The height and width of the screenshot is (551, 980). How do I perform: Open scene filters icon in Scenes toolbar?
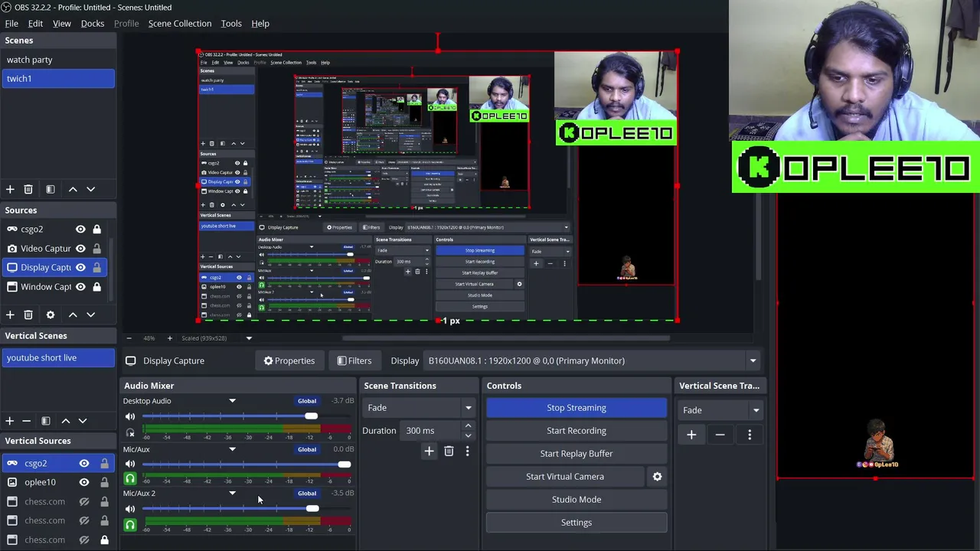[x=50, y=189]
